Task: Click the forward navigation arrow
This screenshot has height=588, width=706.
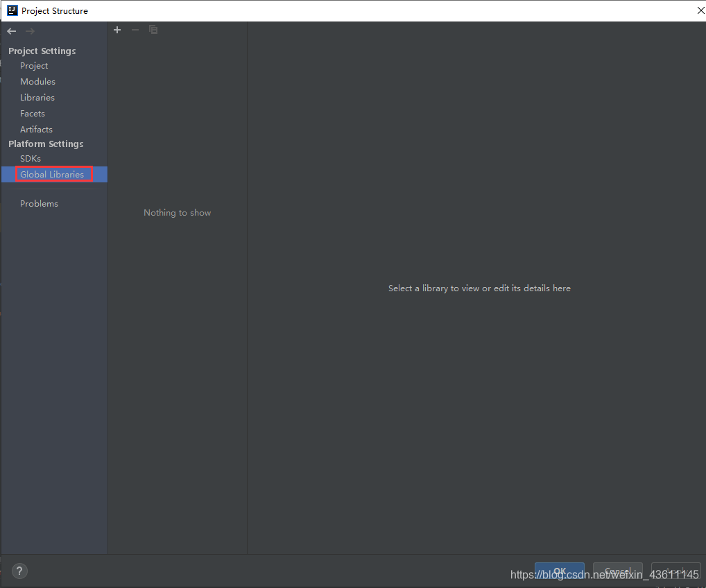Action: click(30, 31)
